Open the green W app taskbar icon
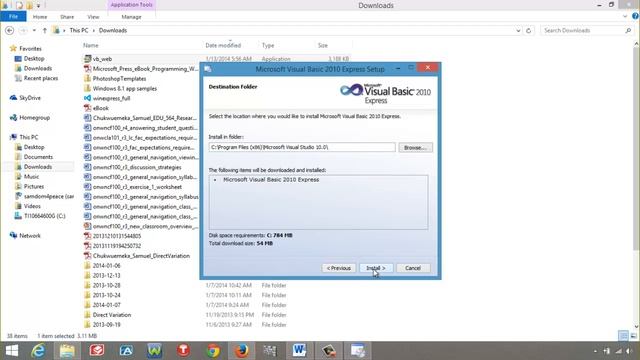Viewport: 640px width, 360px height. (x=155, y=351)
